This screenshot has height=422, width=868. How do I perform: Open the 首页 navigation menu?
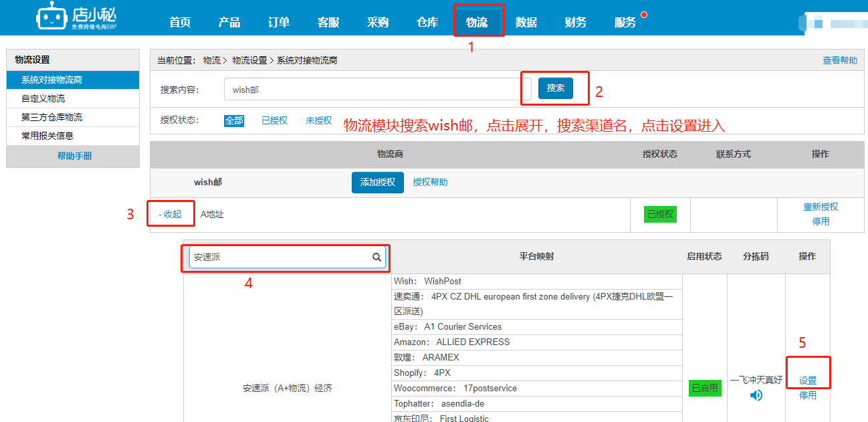(180, 22)
